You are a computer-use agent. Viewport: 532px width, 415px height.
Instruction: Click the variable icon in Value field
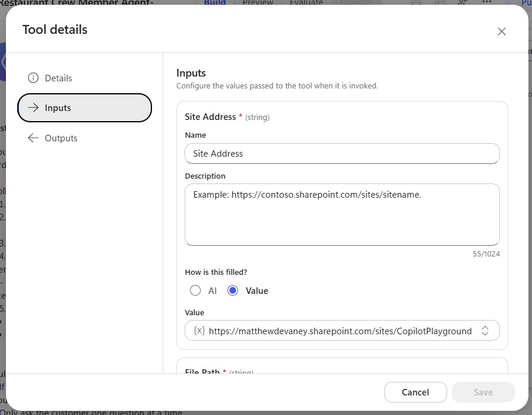[199, 331]
